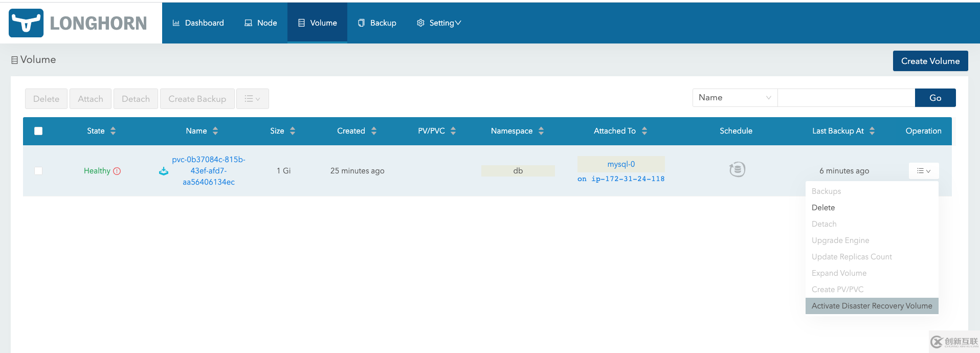The height and width of the screenshot is (353, 980).
Task: Open the Dashboard tab
Action: pos(198,23)
